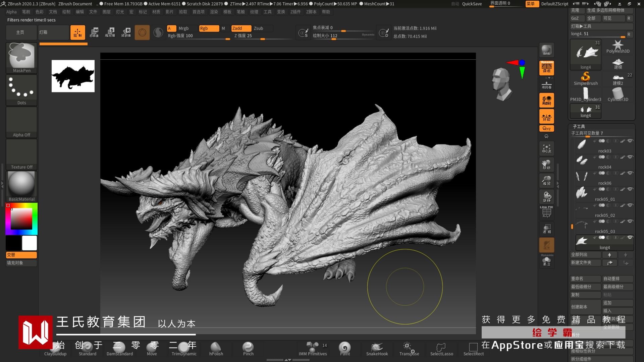The image size is (644, 362).
Task: Select the hPolish brush
Action: [216, 349]
